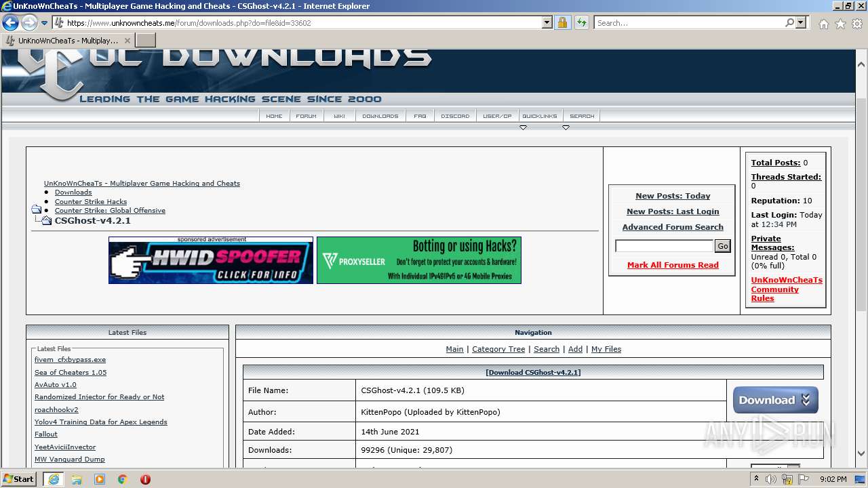Open Chrome from the taskbar

pyautogui.click(x=122, y=479)
